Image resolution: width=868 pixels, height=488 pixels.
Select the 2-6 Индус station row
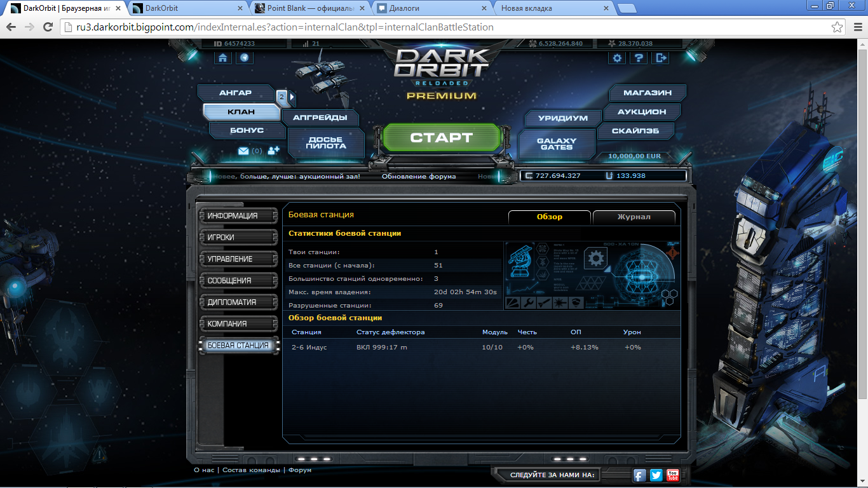[x=481, y=347]
